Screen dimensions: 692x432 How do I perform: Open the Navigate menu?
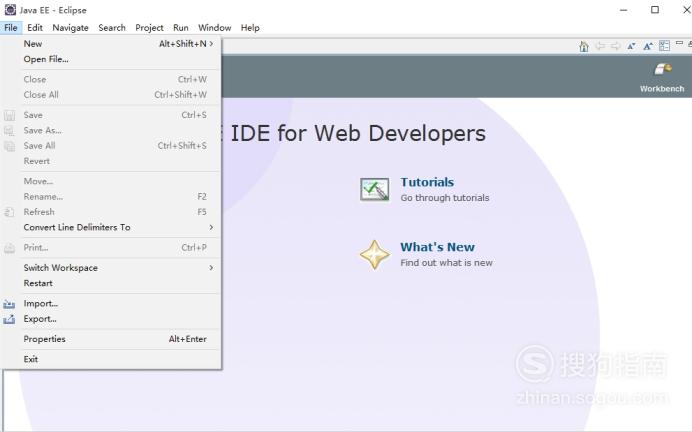70,27
